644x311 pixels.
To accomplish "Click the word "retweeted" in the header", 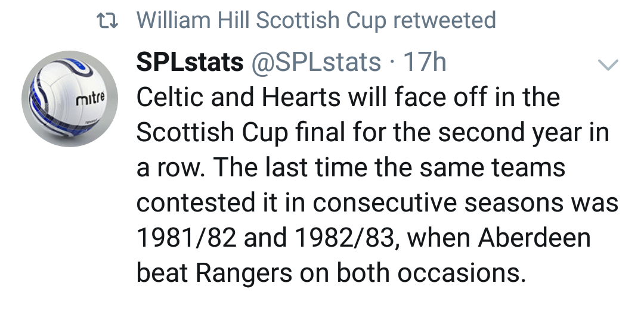I will 444,21.
